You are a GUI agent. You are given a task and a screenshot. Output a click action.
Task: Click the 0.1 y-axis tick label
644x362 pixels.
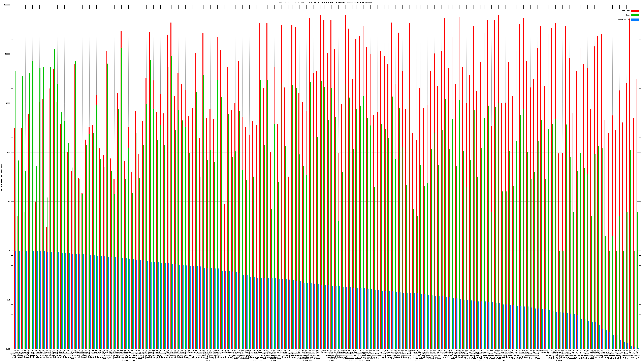click(8, 300)
